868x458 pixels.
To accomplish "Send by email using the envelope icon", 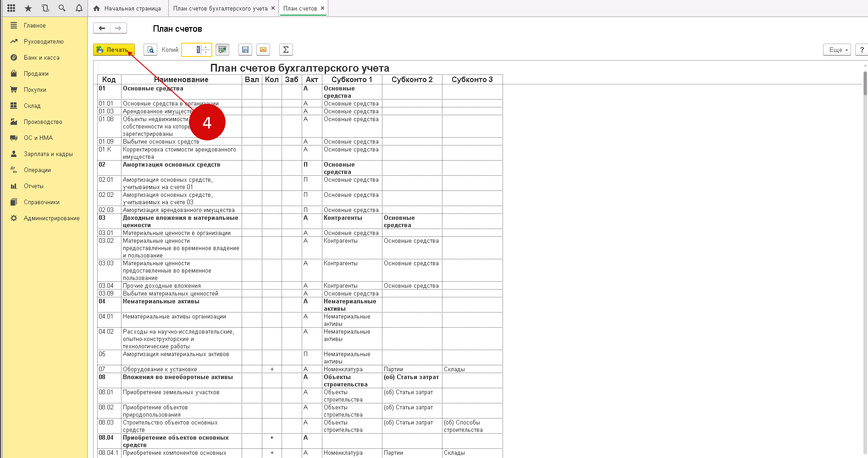I will [263, 50].
